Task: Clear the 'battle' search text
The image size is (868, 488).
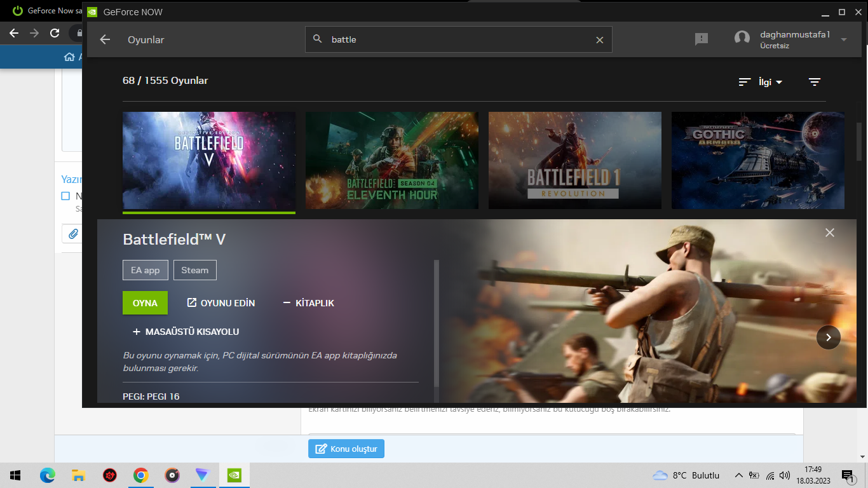Action: [x=599, y=39]
